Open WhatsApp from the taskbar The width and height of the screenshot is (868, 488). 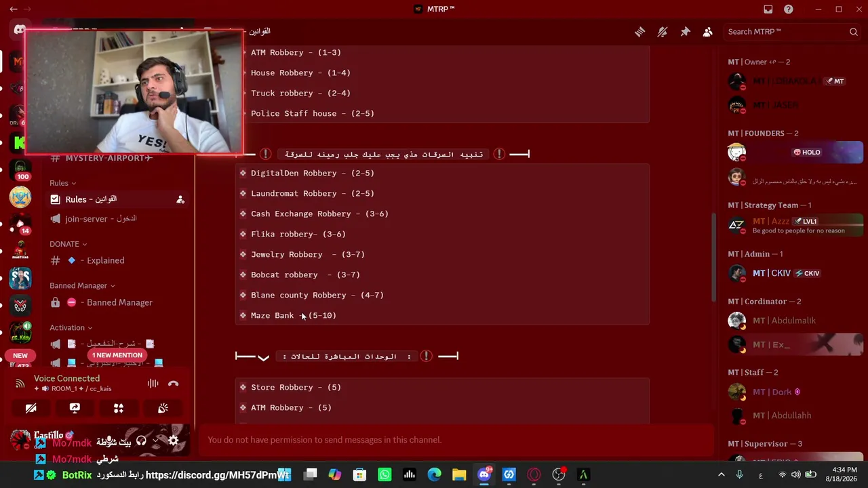click(x=384, y=474)
